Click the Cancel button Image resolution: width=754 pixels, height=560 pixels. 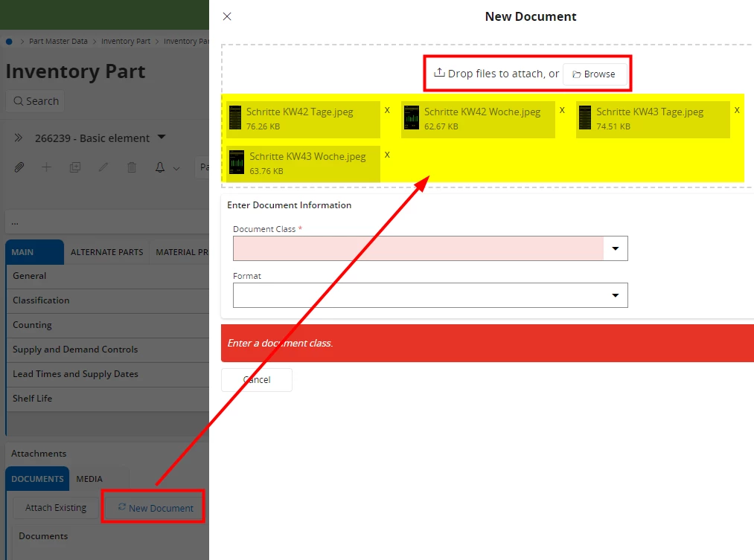[256, 380]
